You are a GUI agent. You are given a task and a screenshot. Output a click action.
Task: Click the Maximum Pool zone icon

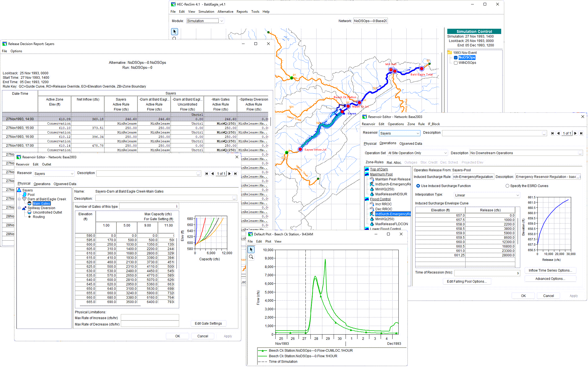point(367,174)
